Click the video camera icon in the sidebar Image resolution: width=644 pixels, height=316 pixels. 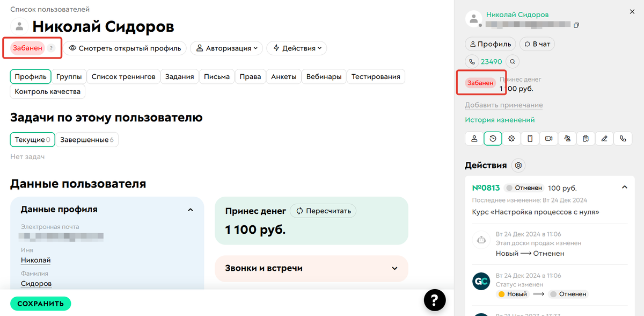[548, 138]
